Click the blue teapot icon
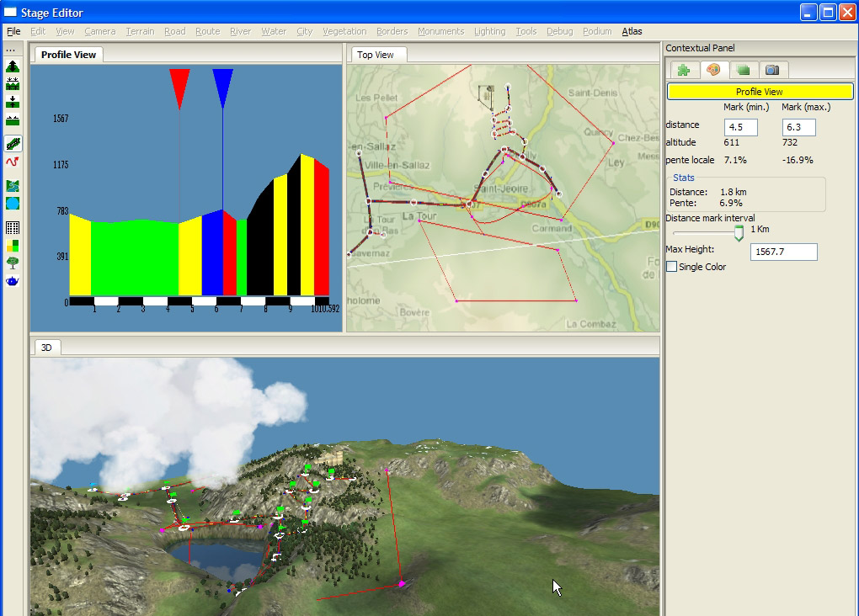 pyautogui.click(x=13, y=280)
